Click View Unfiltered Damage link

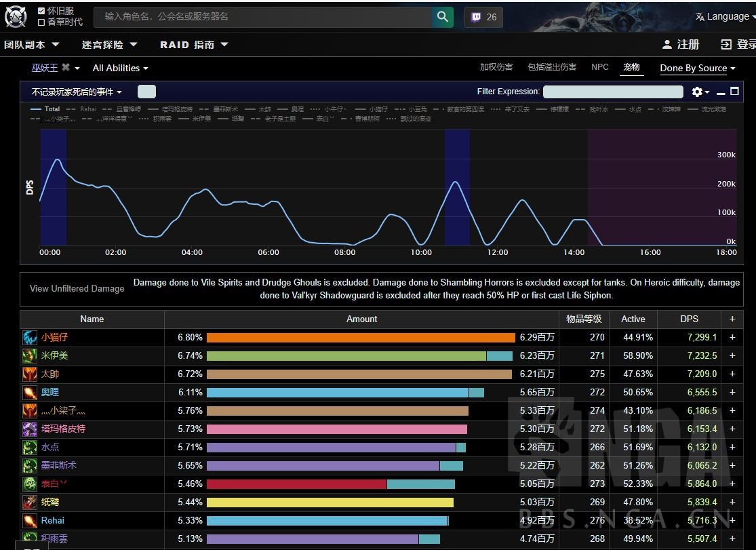pos(77,288)
